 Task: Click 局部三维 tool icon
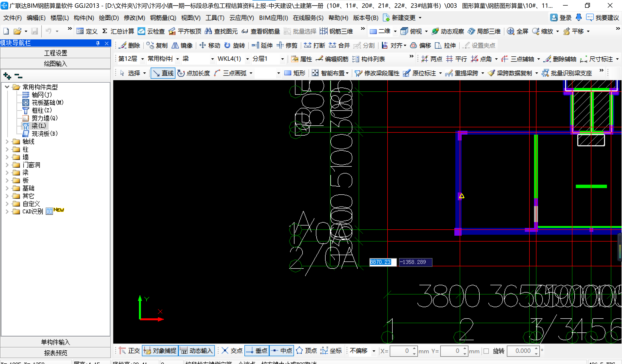pyautogui.click(x=471, y=31)
